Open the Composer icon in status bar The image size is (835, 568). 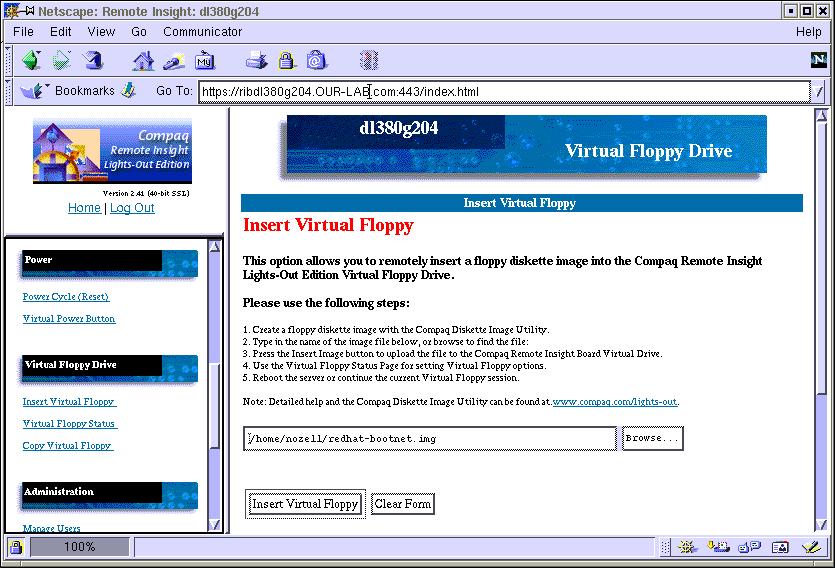pyautogui.click(x=810, y=547)
